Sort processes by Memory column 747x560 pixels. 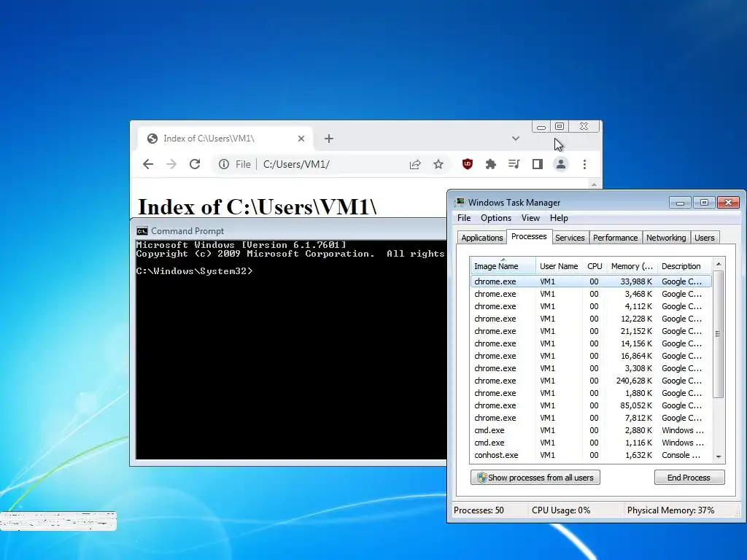pyautogui.click(x=632, y=266)
